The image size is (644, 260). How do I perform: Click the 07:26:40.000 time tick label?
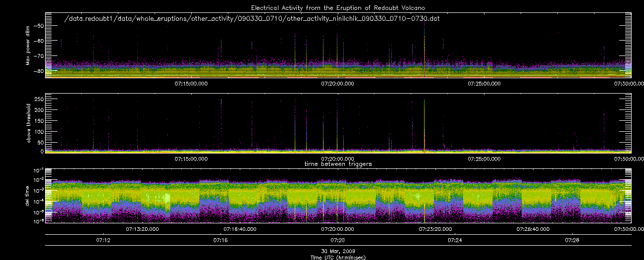point(533,229)
